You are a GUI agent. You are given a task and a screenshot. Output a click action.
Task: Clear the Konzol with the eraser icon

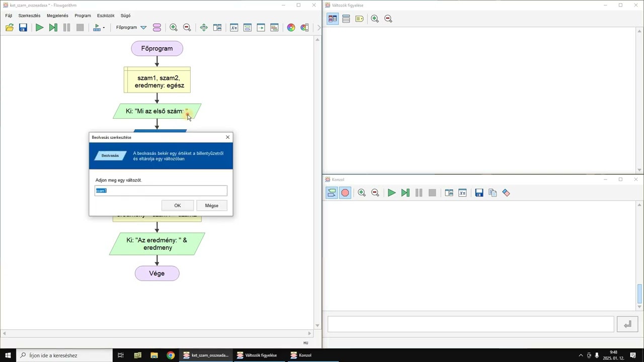click(x=506, y=193)
